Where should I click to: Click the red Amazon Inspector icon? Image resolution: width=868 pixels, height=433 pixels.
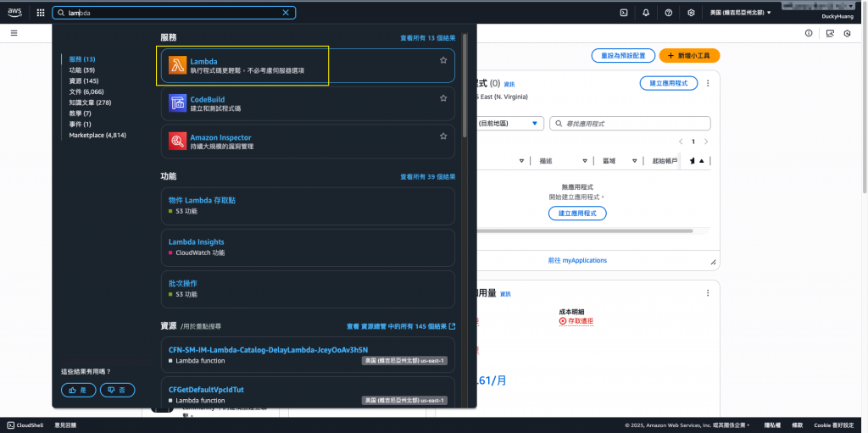point(178,142)
